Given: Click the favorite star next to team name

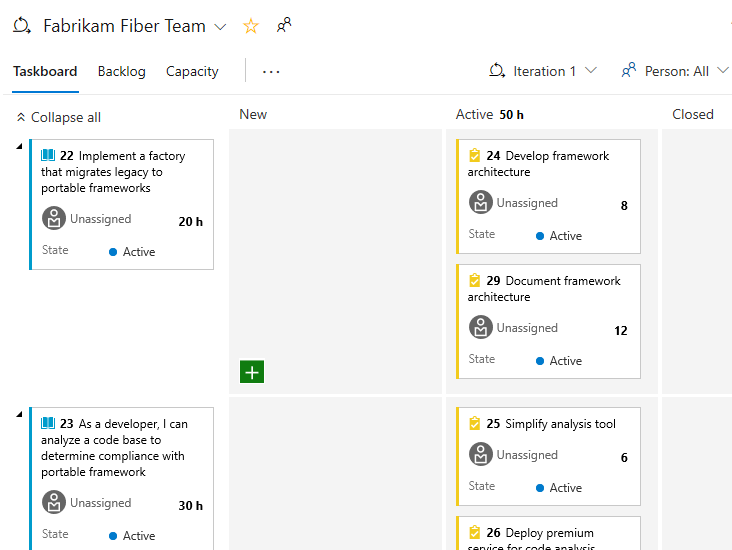Looking at the screenshot, I should coord(251,26).
